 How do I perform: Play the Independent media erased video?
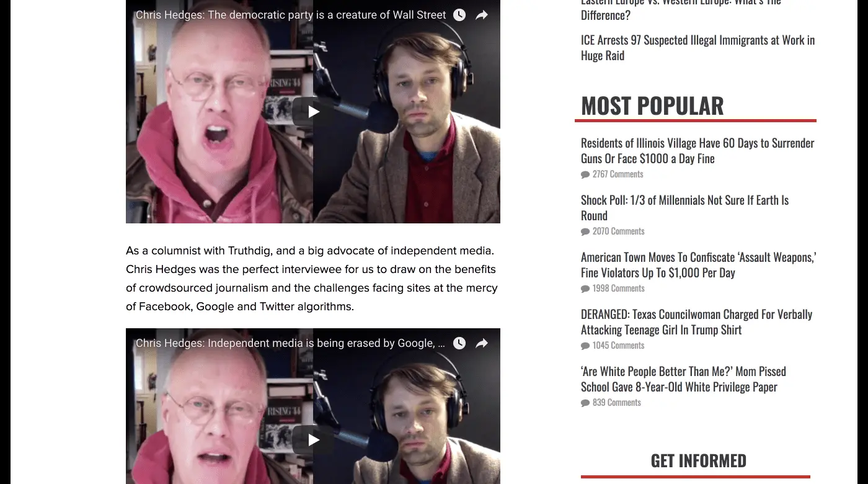(x=313, y=440)
